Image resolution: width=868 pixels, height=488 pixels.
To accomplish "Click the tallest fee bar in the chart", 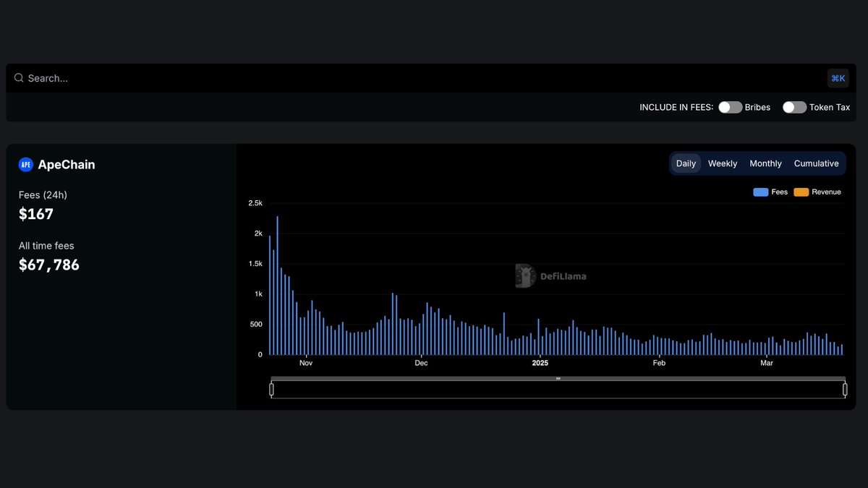I will [x=277, y=286].
